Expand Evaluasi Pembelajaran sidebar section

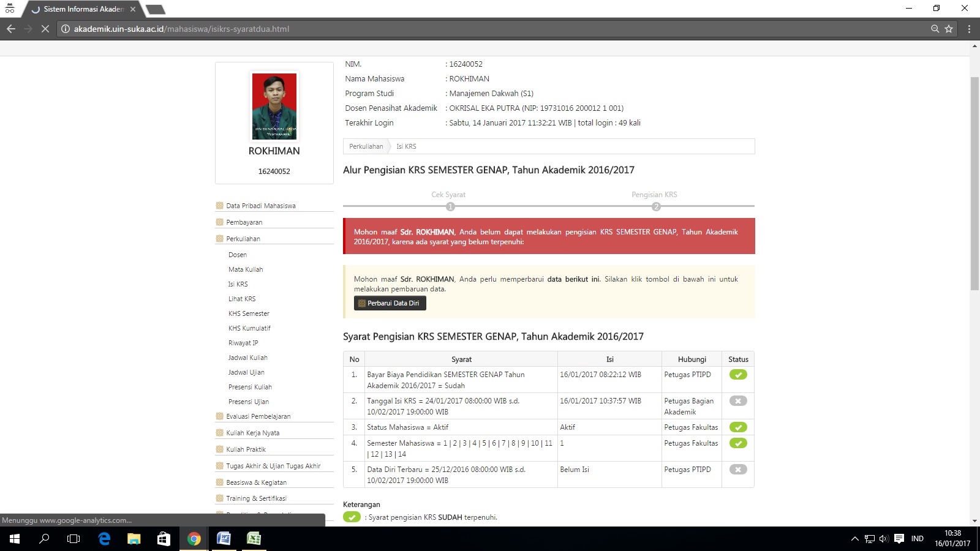pos(258,416)
